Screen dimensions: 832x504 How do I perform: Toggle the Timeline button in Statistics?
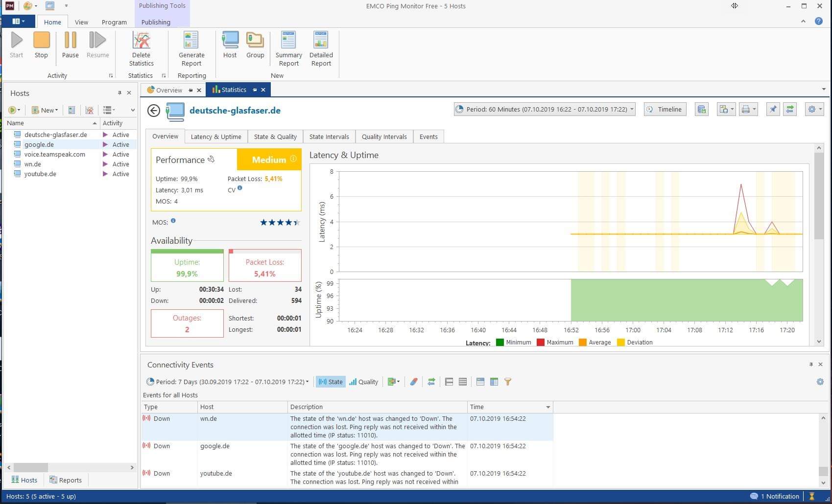pyautogui.click(x=665, y=110)
